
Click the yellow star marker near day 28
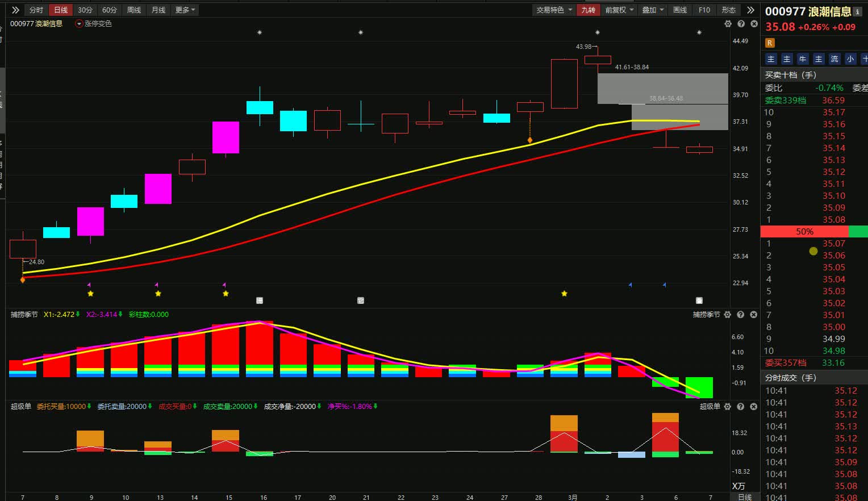(x=564, y=294)
